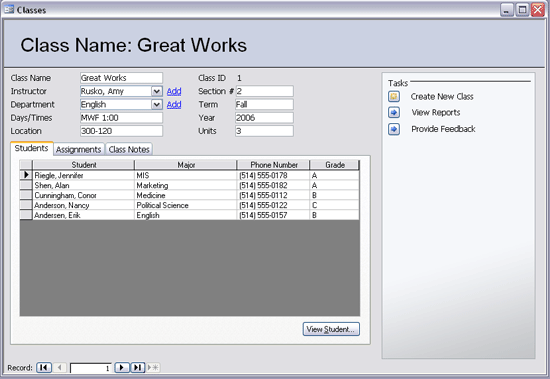The width and height of the screenshot is (550, 379).
Task: Click the View Student... button
Action: tap(331, 329)
